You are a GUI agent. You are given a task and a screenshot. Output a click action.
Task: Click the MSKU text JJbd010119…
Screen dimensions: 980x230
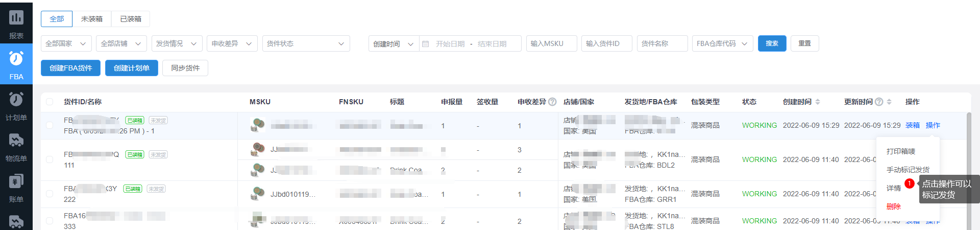293,194
